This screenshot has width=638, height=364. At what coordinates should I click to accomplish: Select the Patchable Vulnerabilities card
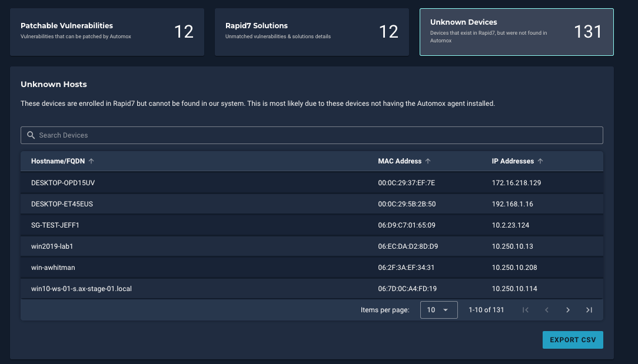(x=107, y=32)
